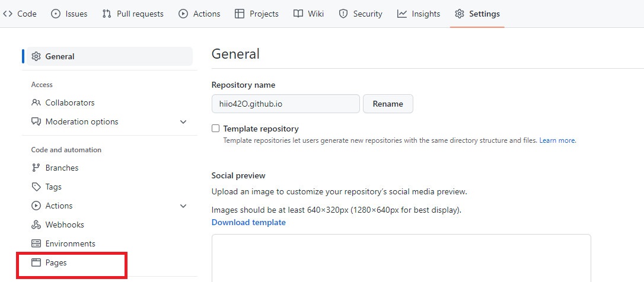Click the Settings gear icon in top bar
The image size is (644, 282).
click(x=460, y=14)
